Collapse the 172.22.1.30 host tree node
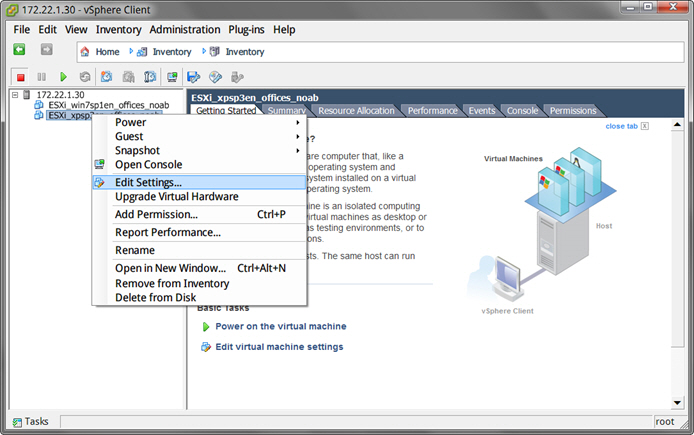 tap(15, 95)
